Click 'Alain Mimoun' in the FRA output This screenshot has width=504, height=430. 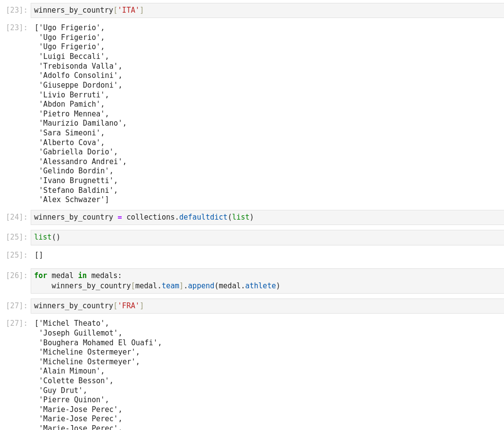[71, 371]
